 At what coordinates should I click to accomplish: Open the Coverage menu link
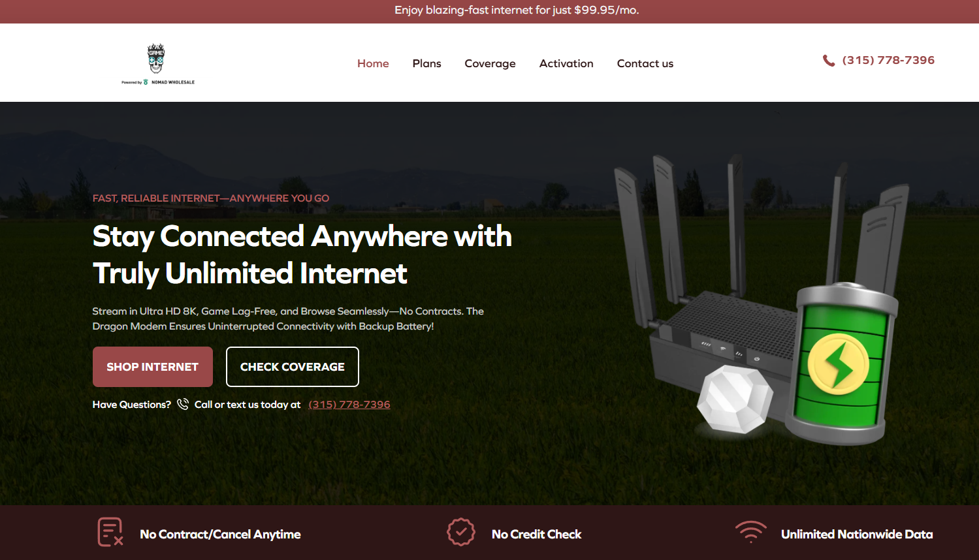pos(490,63)
